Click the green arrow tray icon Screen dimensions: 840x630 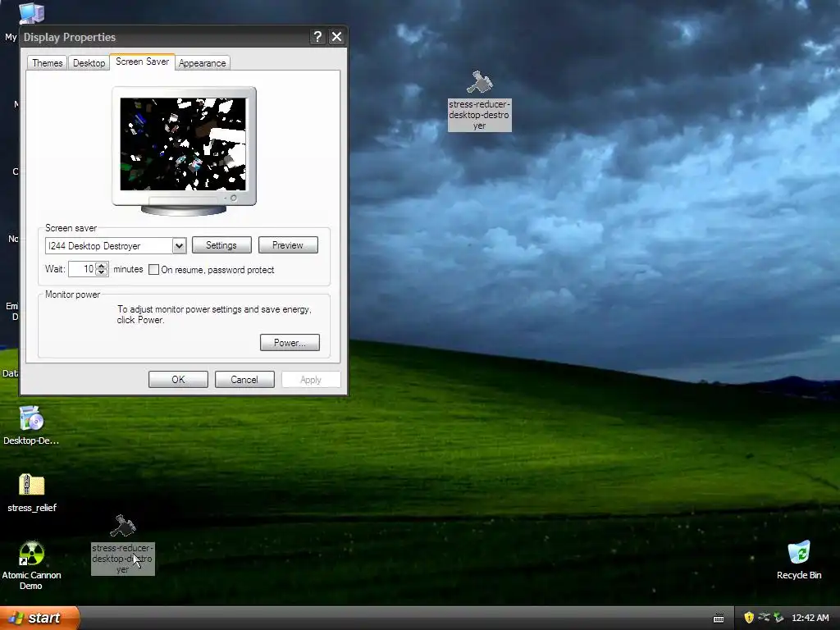778,618
